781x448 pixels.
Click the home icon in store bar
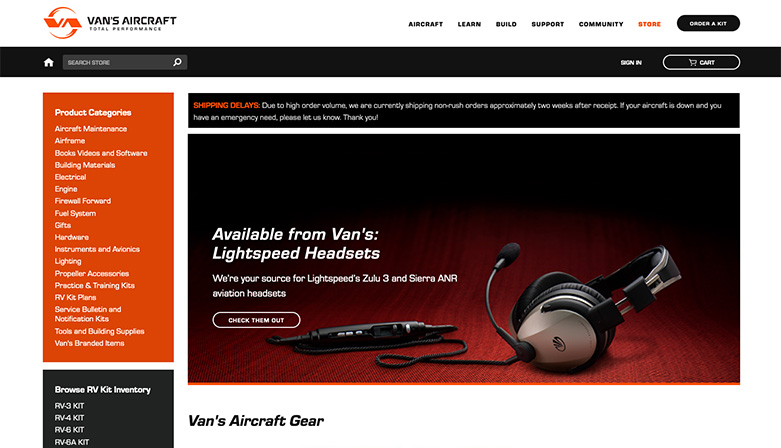pos(48,62)
